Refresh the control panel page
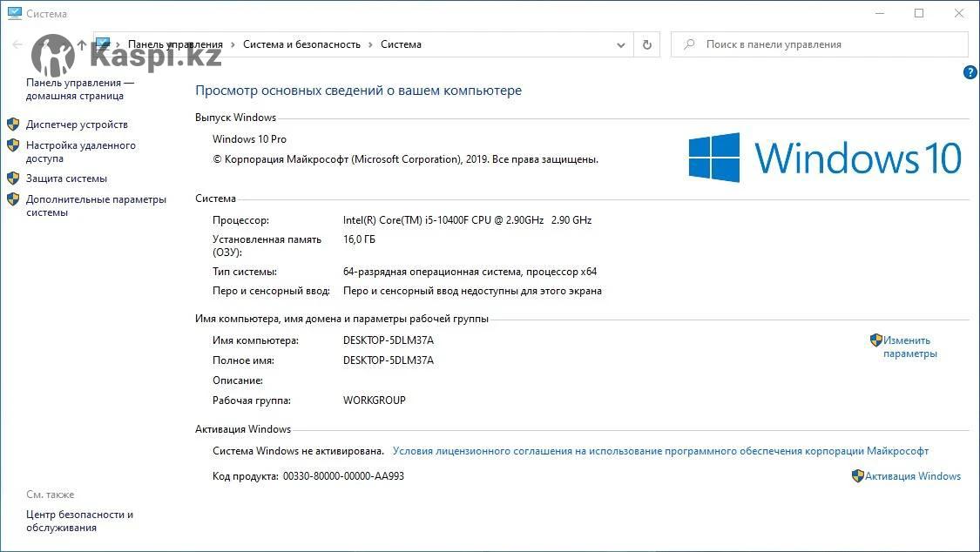 coord(647,44)
